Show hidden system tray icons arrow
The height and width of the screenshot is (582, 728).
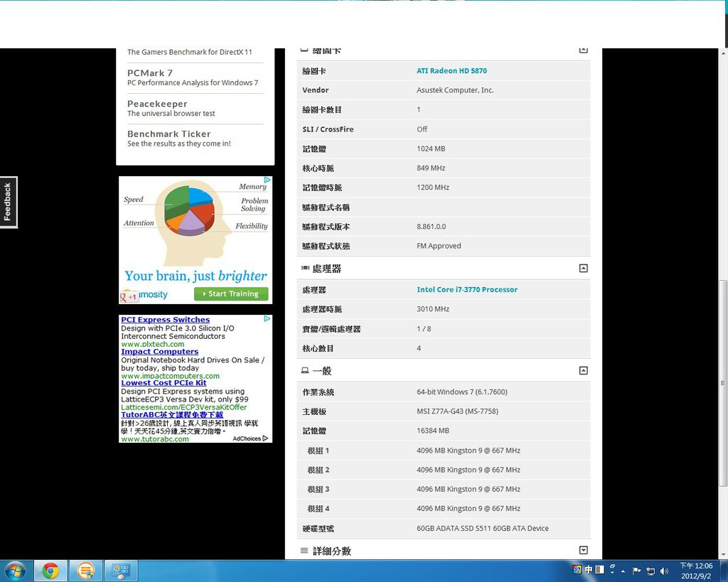click(623, 571)
